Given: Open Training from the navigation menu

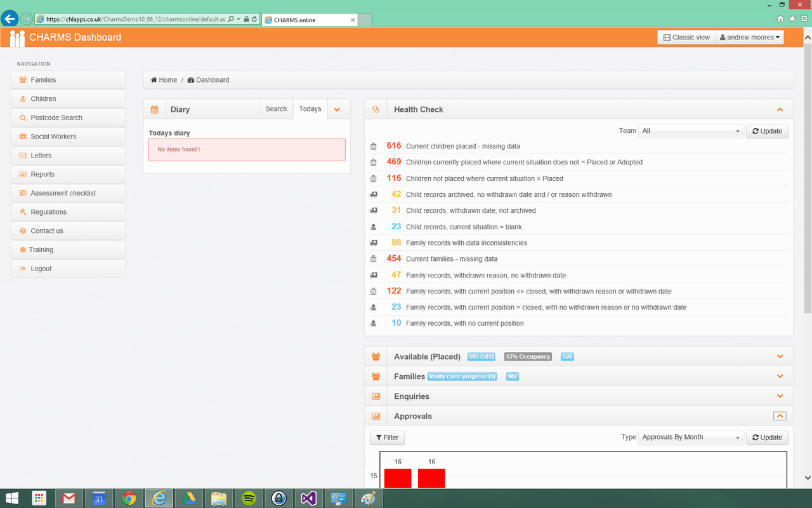Looking at the screenshot, I should click(68, 250).
